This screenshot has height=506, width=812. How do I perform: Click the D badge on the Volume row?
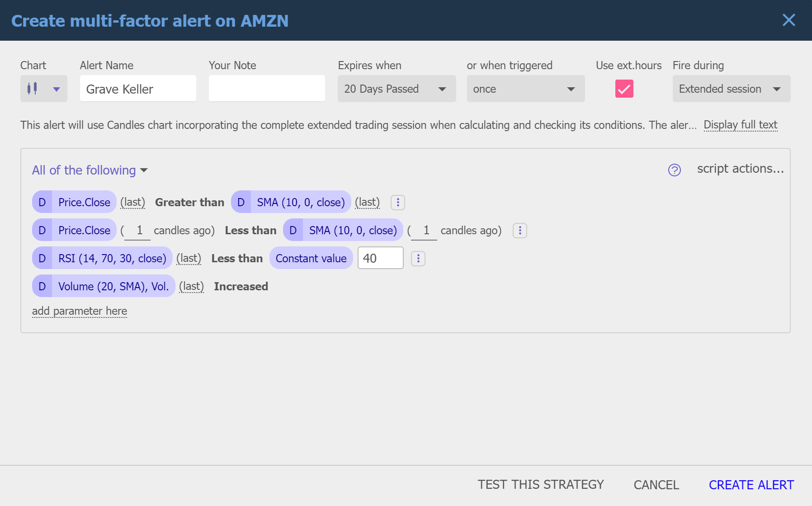[42, 286]
